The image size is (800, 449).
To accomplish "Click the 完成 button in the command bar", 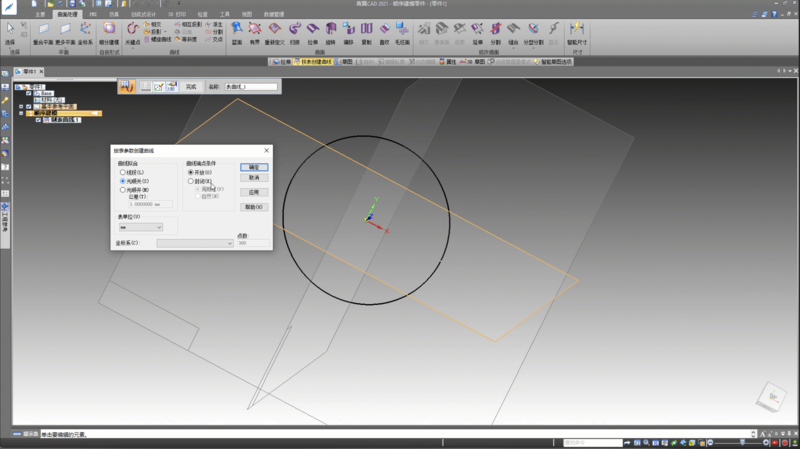I will (x=191, y=87).
